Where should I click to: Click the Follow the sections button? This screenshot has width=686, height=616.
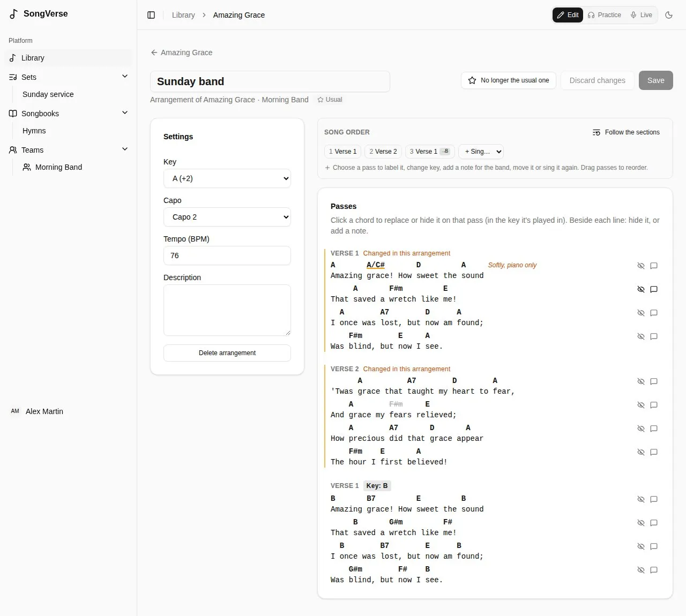pyautogui.click(x=626, y=132)
